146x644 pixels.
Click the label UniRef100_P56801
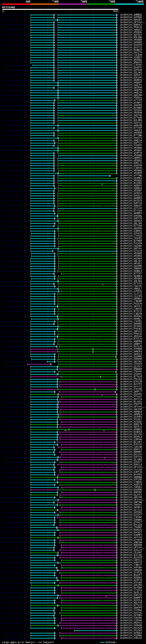(131, 98)
